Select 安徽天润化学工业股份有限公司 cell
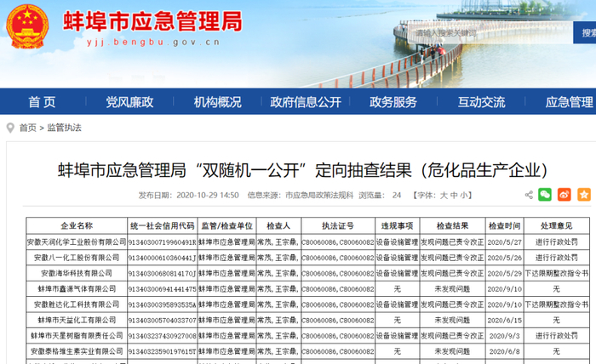Image resolution: width=596 pixels, height=364 pixels. pos(77,242)
